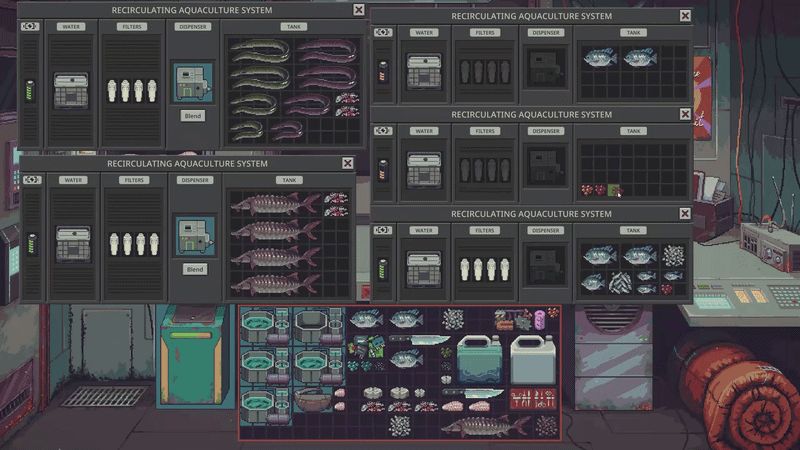Select the left fish in the two-fish tank
The width and height of the screenshot is (800, 450).
click(x=601, y=58)
